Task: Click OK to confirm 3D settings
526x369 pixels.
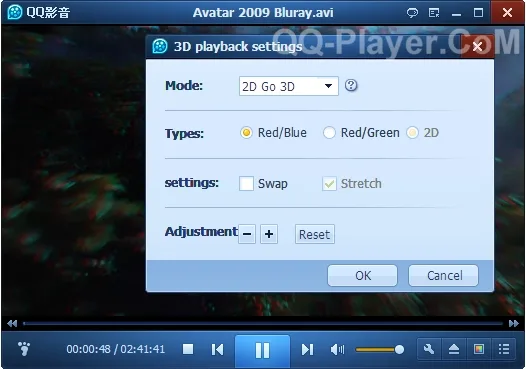Action: (x=362, y=275)
